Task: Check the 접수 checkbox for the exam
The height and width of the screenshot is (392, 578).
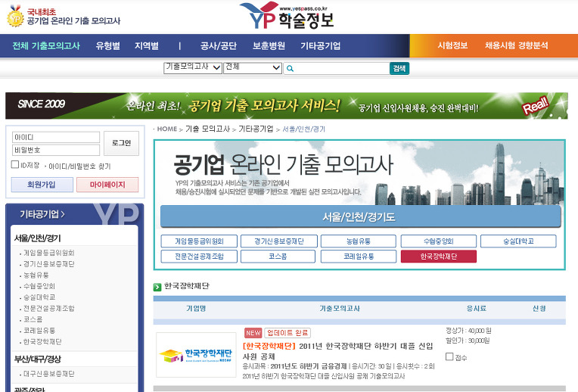Action: click(x=449, y=356)
